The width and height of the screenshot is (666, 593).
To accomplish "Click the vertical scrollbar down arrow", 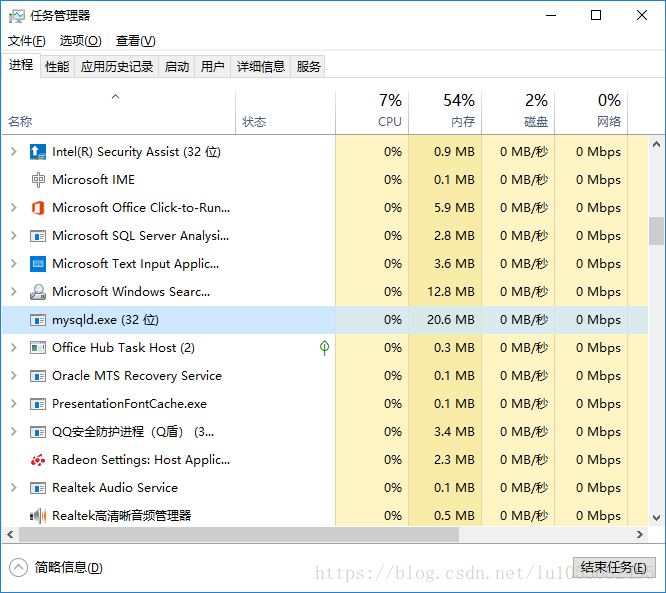I will tap(656, 518).
